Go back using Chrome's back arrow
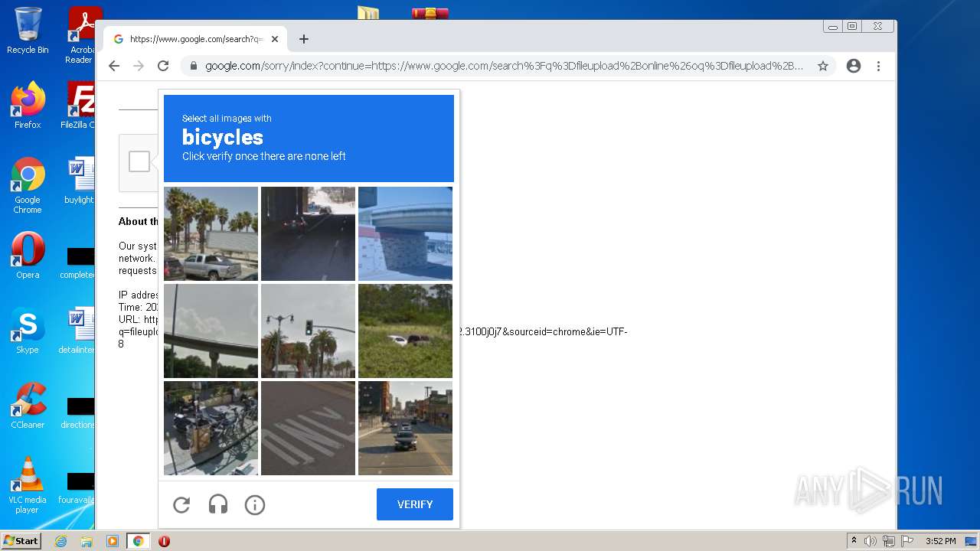Viewport: 980px width, 551px height. click(114, 66)
